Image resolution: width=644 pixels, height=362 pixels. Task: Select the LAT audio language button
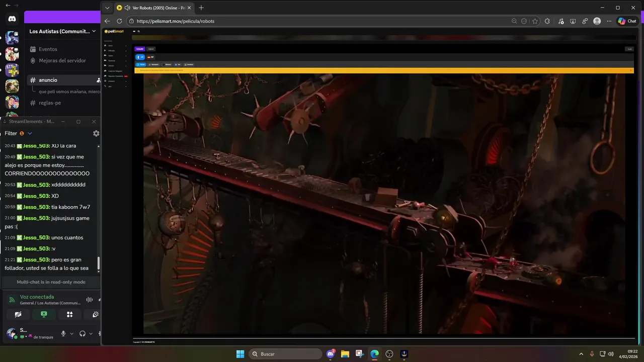tap(140, 57)
